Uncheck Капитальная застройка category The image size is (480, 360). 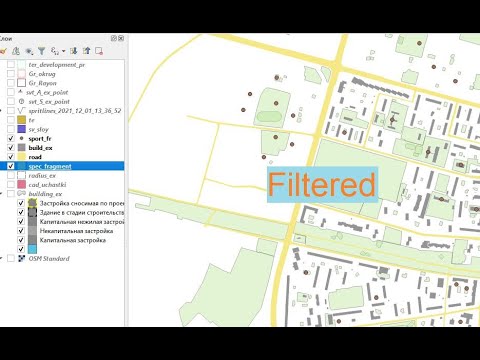tap(21, 240)
